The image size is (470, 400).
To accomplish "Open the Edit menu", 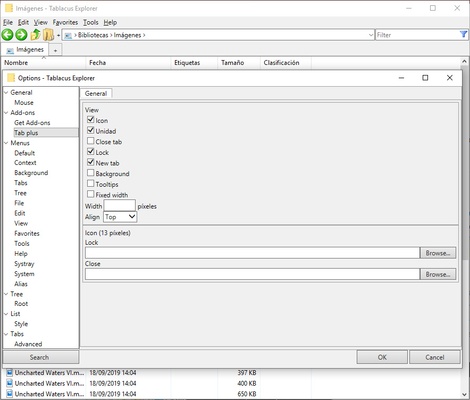I will (x=23, y=22).
